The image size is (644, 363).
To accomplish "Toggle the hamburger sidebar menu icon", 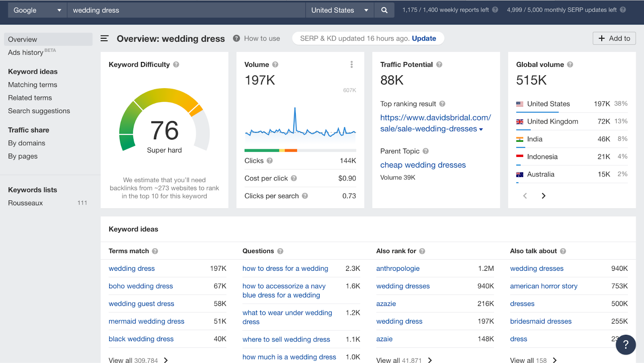I will pos(104,39).
